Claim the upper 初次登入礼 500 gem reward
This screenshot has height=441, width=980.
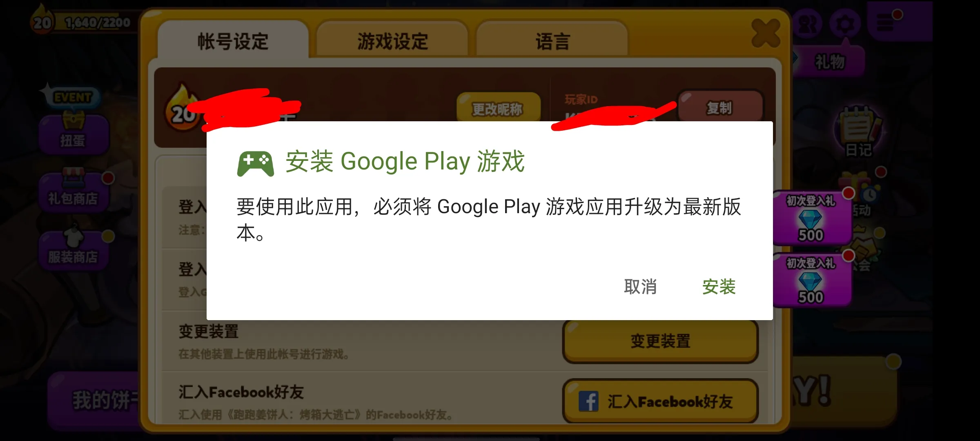click(812, 218)
